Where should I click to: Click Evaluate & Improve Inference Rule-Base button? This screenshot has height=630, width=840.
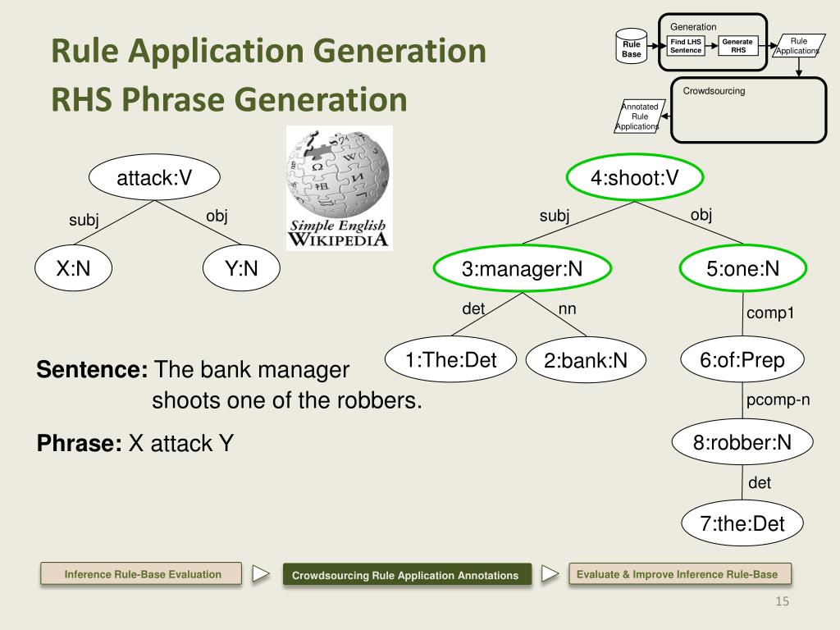click(679, 574)
